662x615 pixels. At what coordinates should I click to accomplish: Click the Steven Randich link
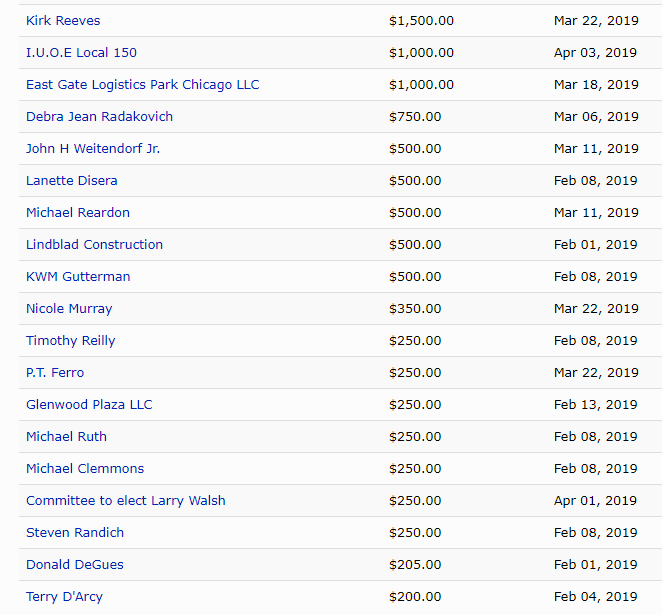click(74, 533)
